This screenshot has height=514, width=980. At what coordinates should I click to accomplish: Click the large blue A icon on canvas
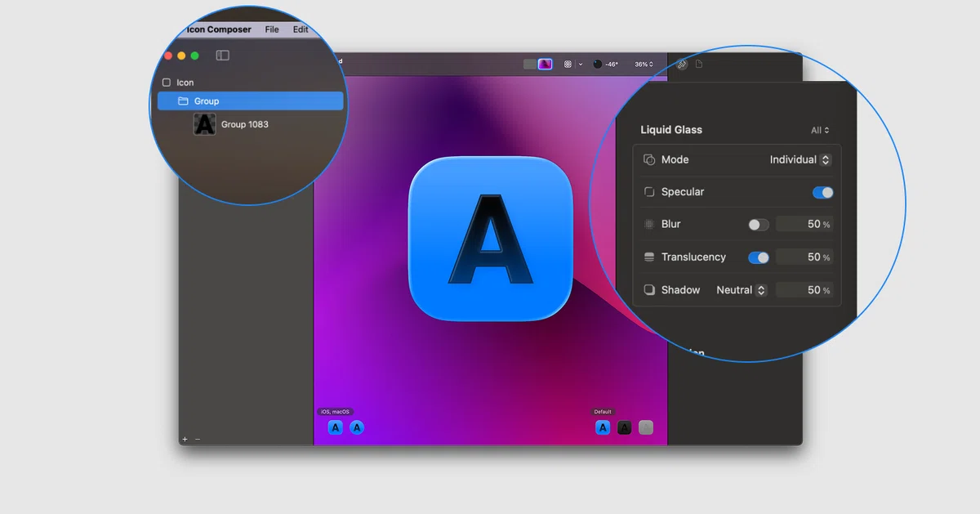pyautogui.click(x=489, y=238)
